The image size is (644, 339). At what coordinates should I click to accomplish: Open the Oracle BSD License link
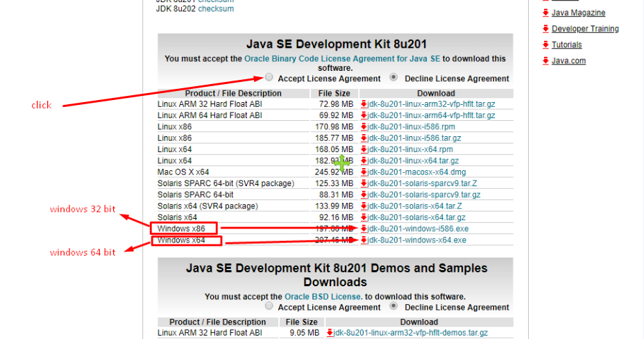(x=323, y=297)
